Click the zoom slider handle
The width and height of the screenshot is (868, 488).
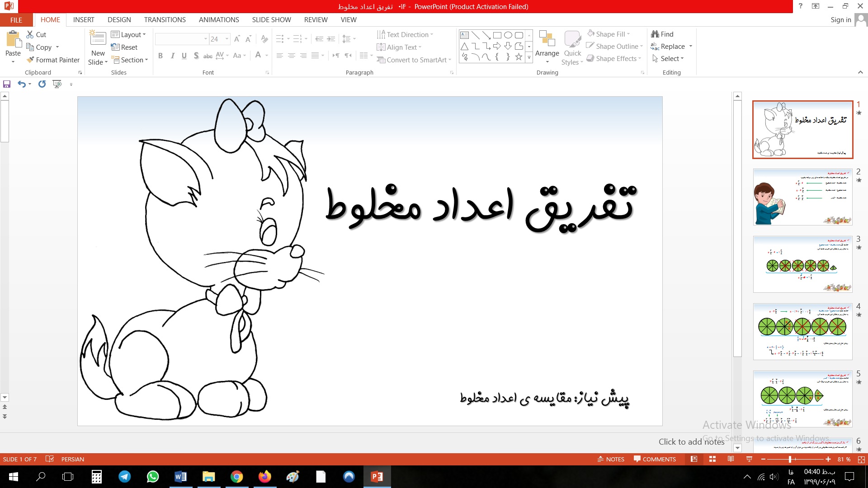point(790,459)
